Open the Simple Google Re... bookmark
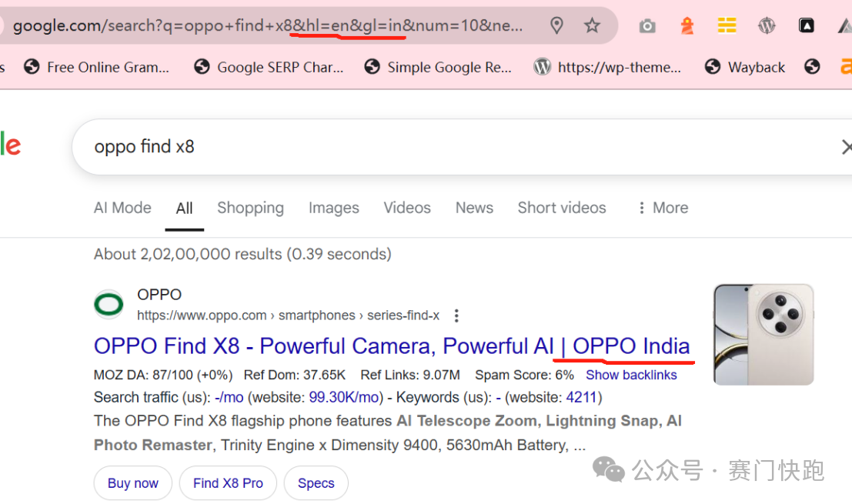This screenshot has height=504, width=852. (438, 67)
